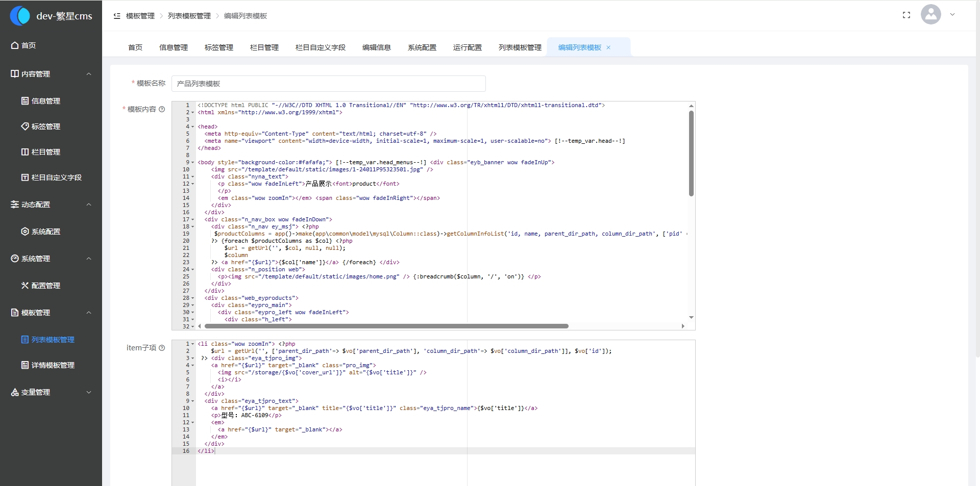Close the 编辑列表模板 tab
The width and height of the screenshot is (980, 486).
point(608,47)
